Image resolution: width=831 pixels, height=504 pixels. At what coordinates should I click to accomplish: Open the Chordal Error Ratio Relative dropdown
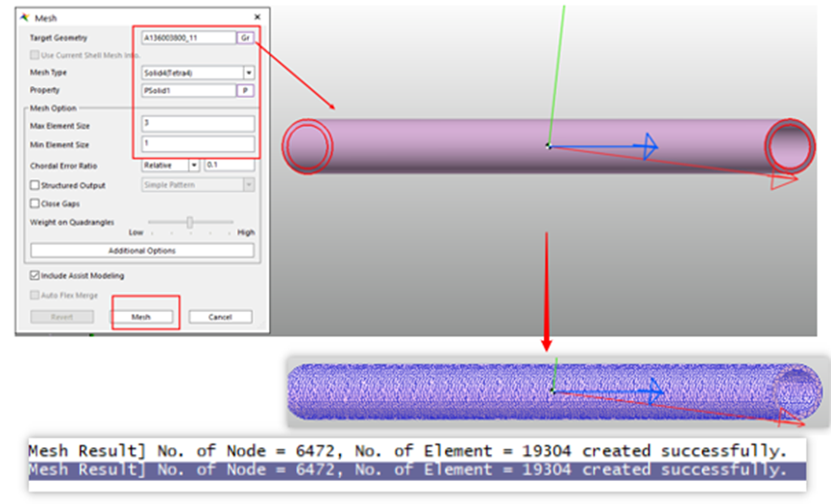[194, 165]
